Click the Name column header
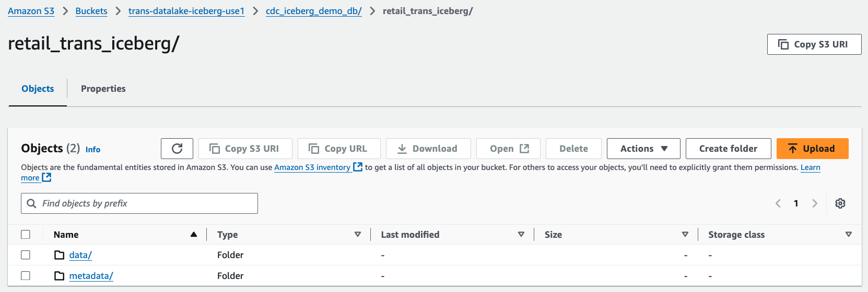The image size is (868, 292). pyautogui.click(x=66, y=235)
